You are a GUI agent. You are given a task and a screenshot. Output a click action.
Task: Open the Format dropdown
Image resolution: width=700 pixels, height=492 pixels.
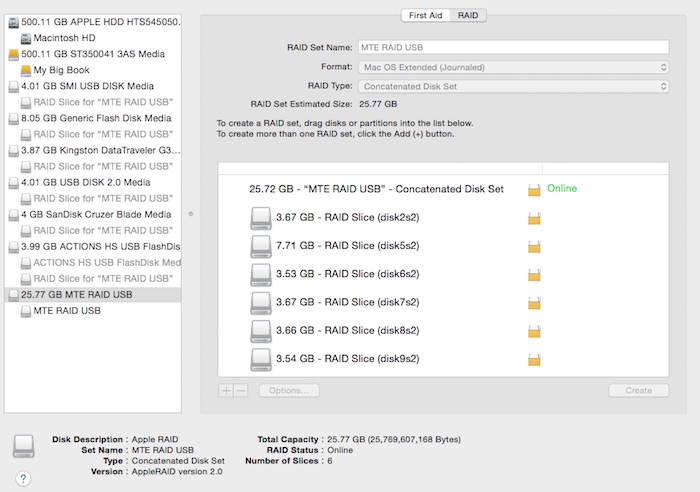(513, 67)
